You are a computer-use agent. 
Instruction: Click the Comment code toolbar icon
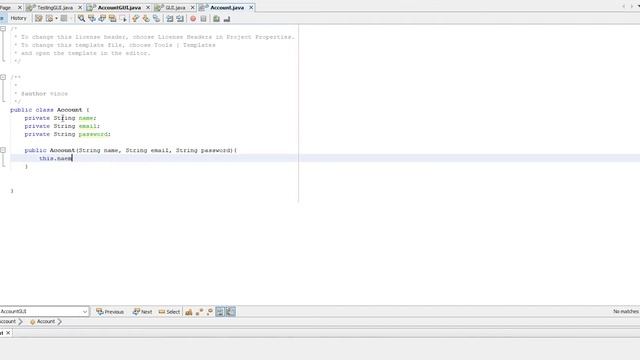[216, 18]
